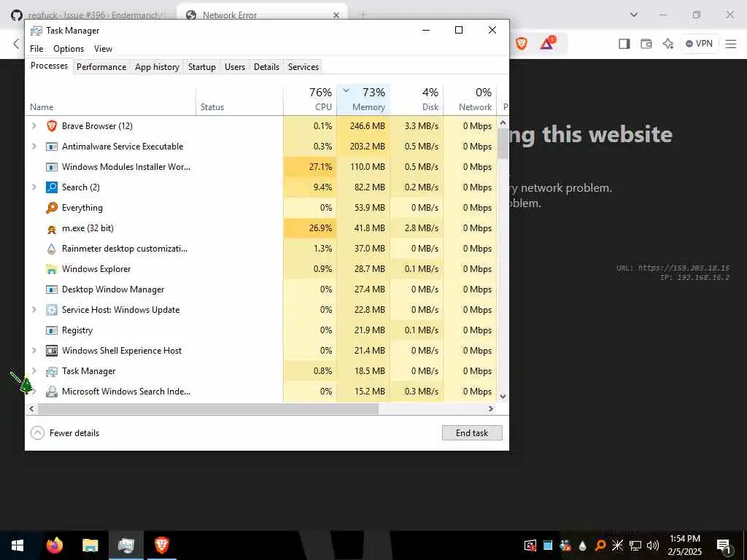Click the taskbar clock showing 1:54 PM
Screen dimensions: 747x560
point(684,545)
